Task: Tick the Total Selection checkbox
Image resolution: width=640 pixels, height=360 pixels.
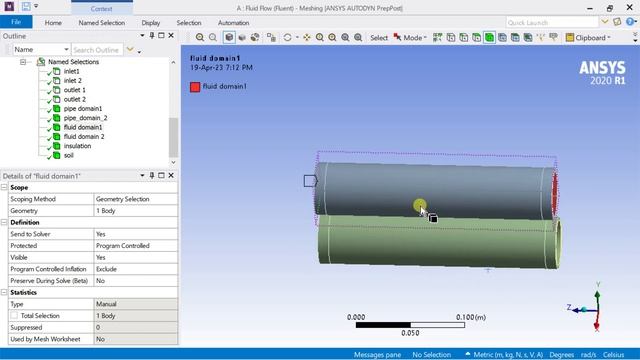Action: 14,316
